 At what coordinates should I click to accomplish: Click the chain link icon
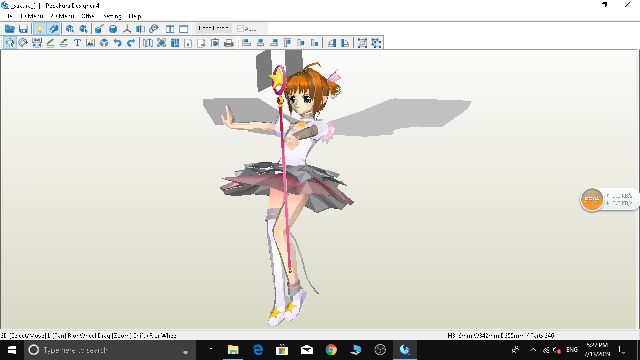pos(154,29)
